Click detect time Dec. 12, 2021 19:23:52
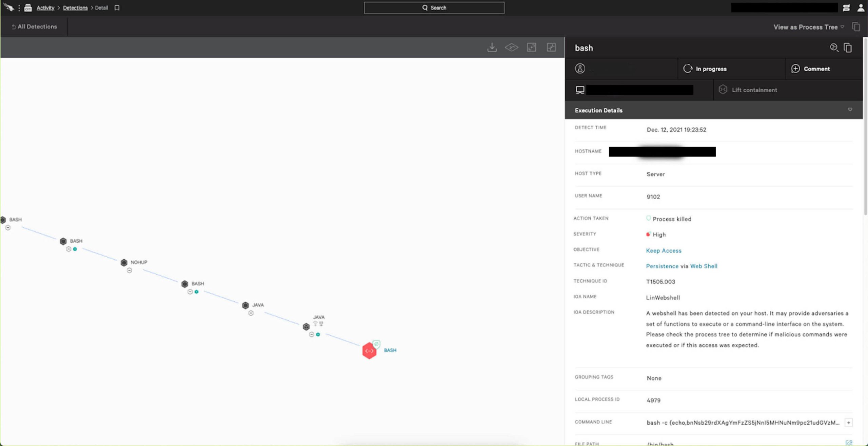 (x=676, y=130)
